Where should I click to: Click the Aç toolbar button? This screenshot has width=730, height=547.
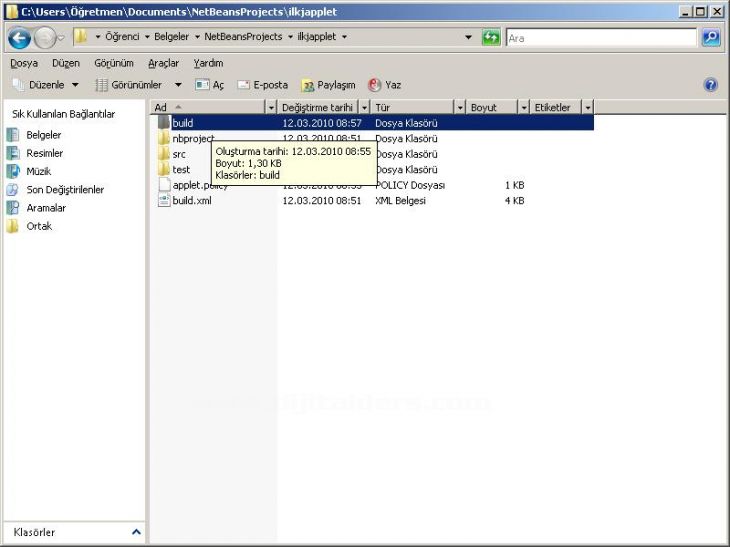click(210, 85)
